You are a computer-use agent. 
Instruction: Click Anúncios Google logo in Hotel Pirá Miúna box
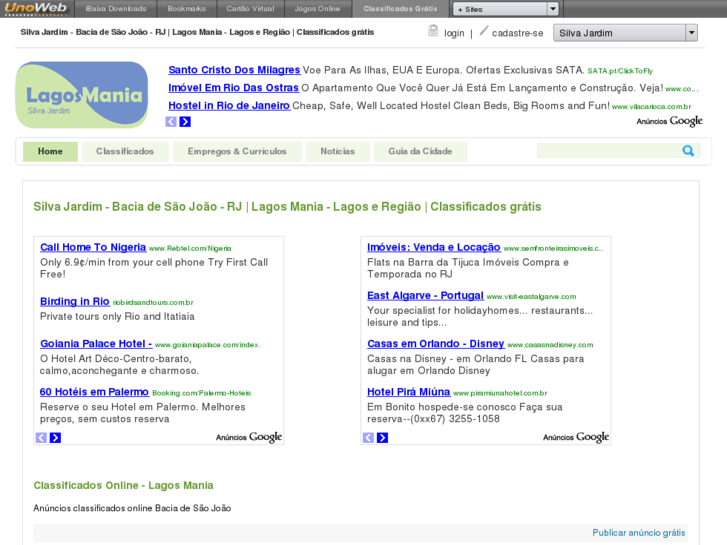[576, 437]
